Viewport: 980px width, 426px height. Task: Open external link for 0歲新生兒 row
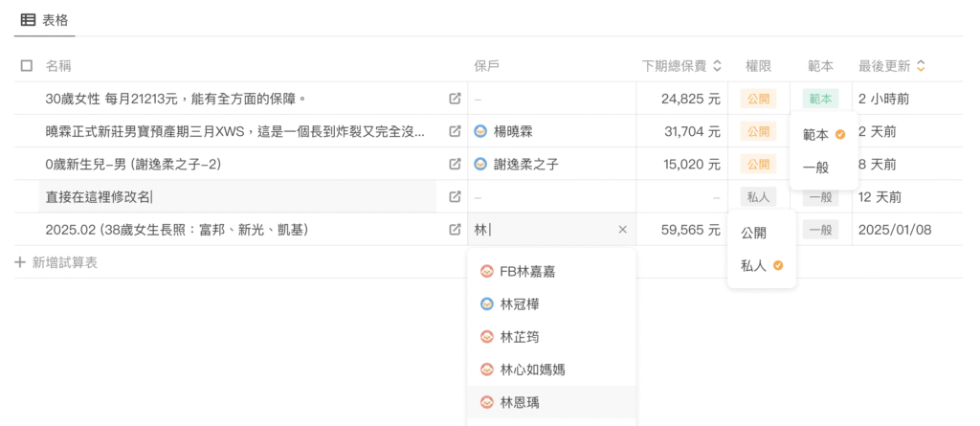tap(455, 164)
